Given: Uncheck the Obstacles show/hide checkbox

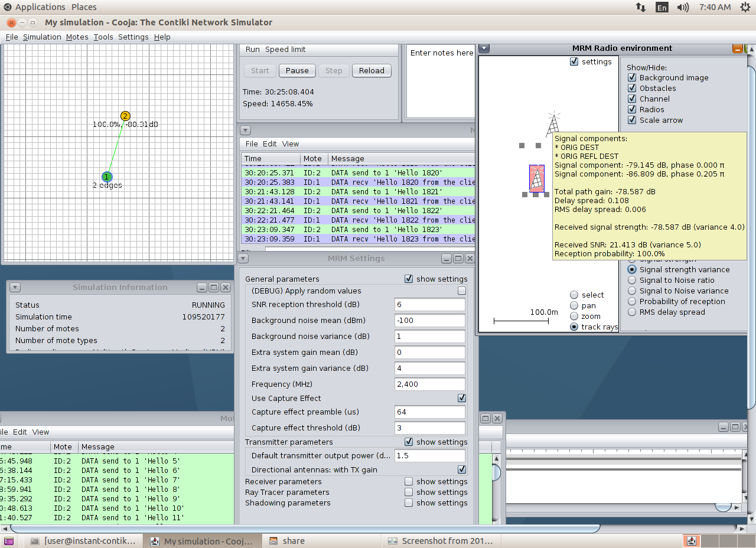Looking at the screenshot, I should pos(632,88).
